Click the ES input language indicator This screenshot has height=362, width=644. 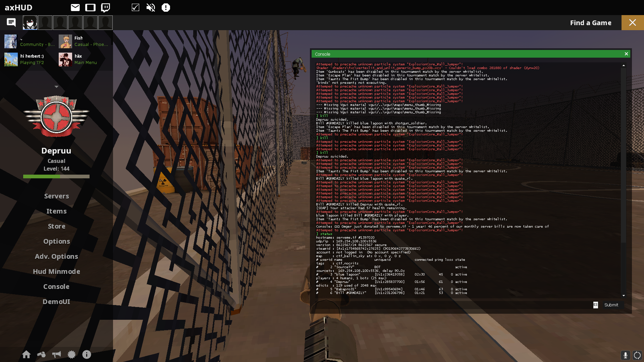(x=595, y=305)
